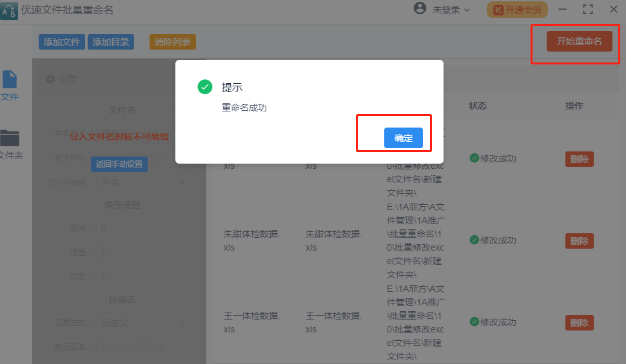Click the 开始重命名 button

click(579, 41)
